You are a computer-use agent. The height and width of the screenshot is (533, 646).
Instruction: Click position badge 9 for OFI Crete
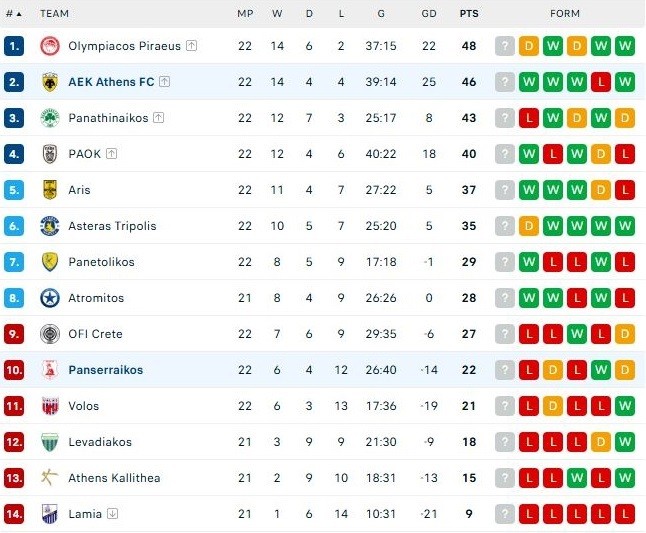tap(14, 334)
